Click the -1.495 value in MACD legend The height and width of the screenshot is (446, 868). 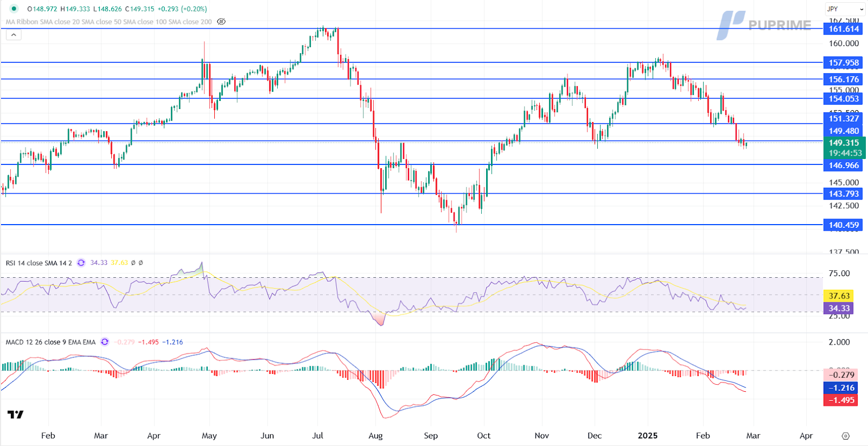click(149, 342)
